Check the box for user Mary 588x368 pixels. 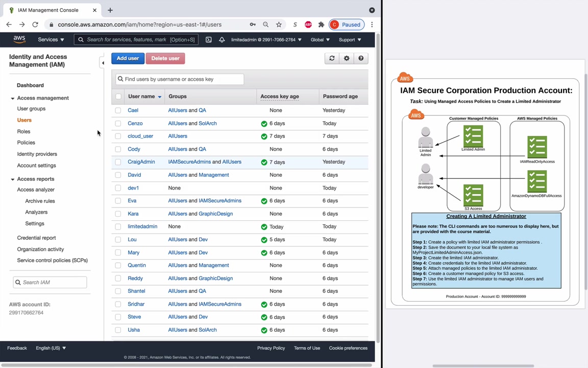click(118, 252)
